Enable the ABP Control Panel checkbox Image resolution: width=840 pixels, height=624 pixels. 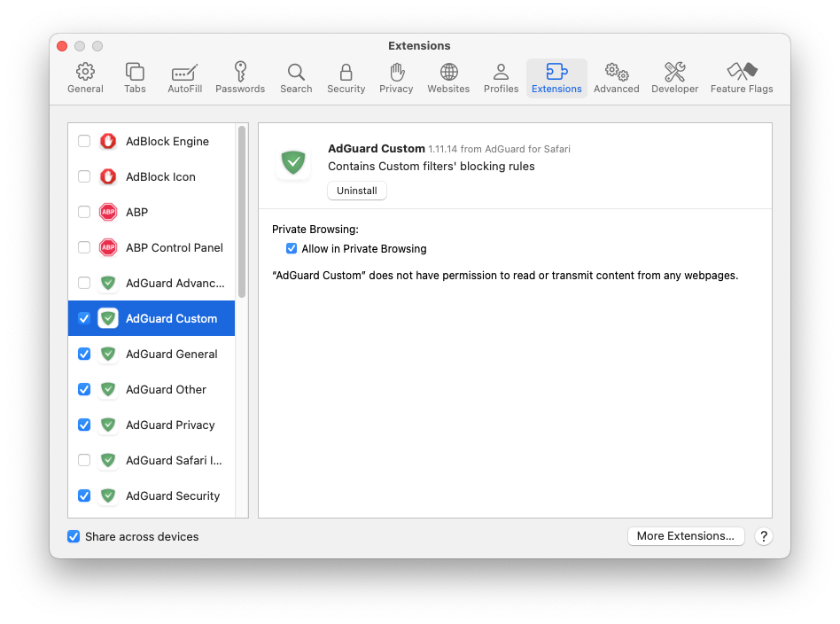coord(84,247)
